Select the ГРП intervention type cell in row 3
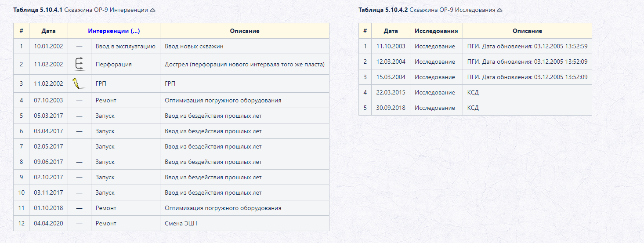This screenshot has width=644, height=243. [126, 83]
